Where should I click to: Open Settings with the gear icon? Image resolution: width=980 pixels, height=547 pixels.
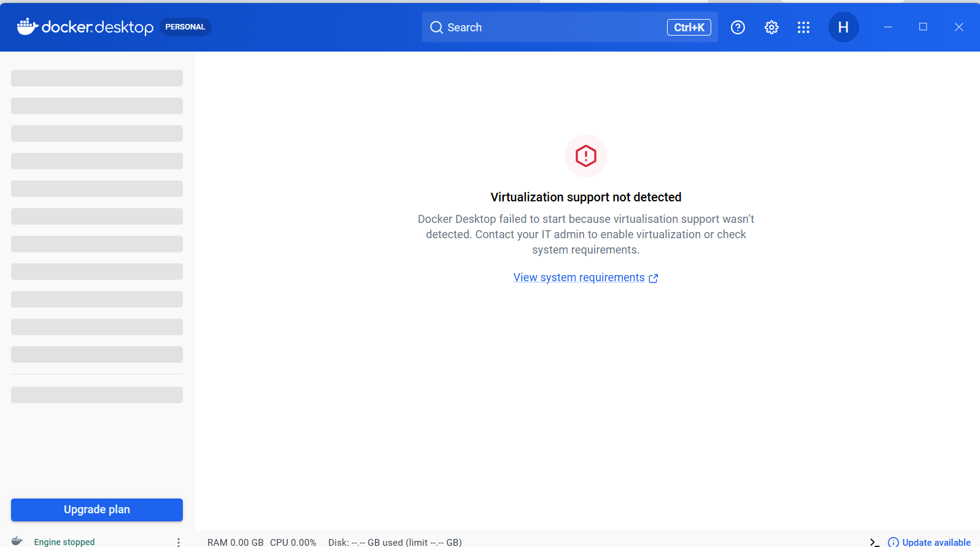[771, 27]
